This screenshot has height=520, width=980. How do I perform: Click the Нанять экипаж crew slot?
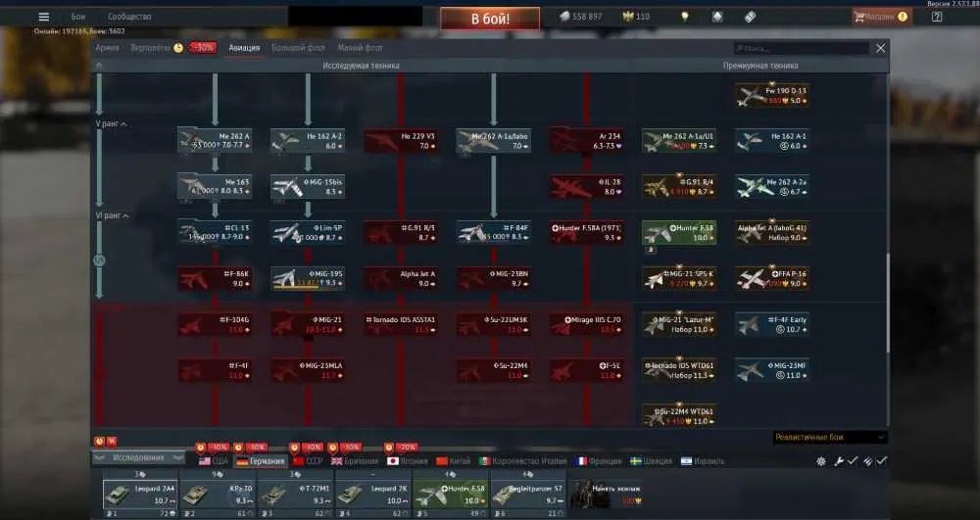[x=606, y=494]
